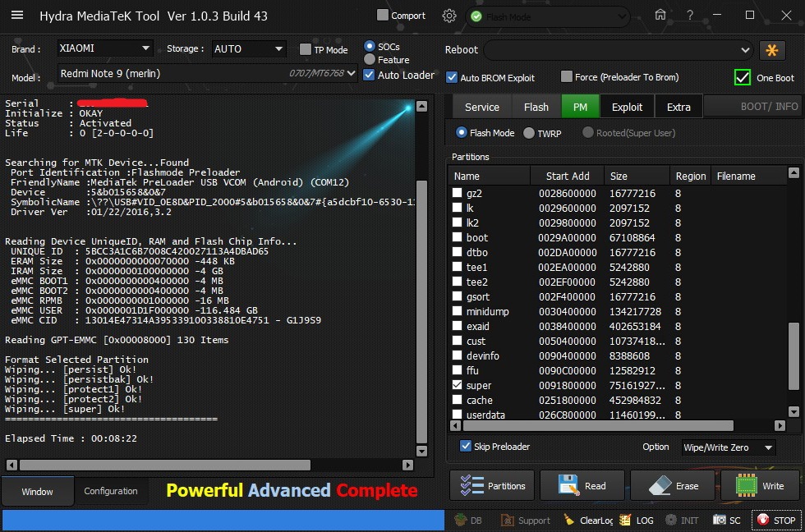Toggle the Auto BROM Exploit checkbox
The image size is (805, 532).
click(x=452, y=77)
